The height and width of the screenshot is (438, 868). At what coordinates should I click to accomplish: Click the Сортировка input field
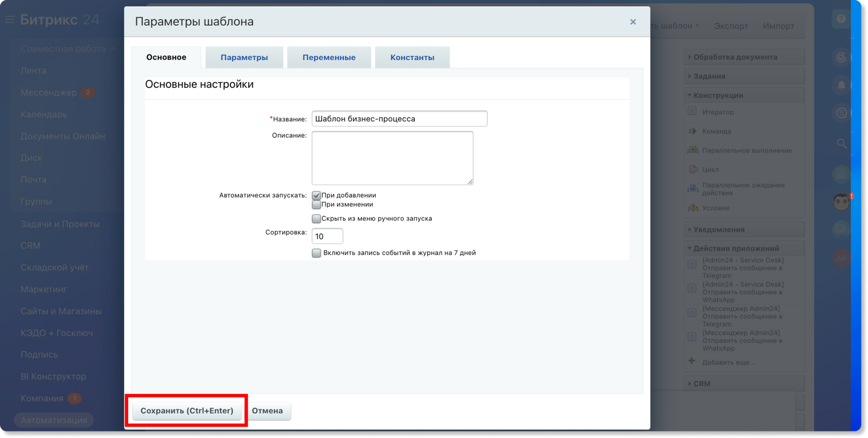(327, 236)
